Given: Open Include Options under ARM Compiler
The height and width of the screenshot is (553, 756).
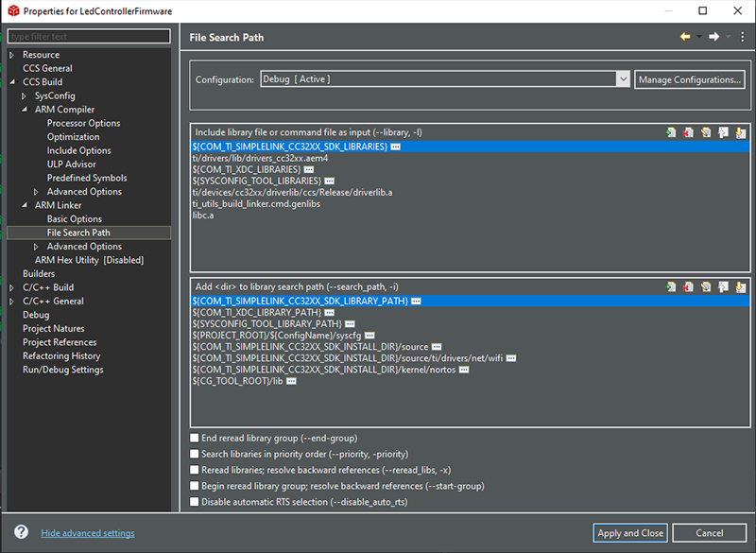Looking at the screenshot, I should 79,150.
